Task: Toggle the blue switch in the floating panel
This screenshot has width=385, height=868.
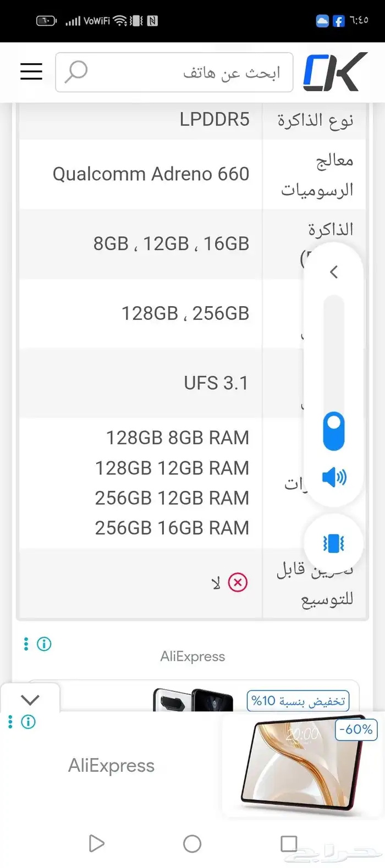Action: tap(333, 432)
